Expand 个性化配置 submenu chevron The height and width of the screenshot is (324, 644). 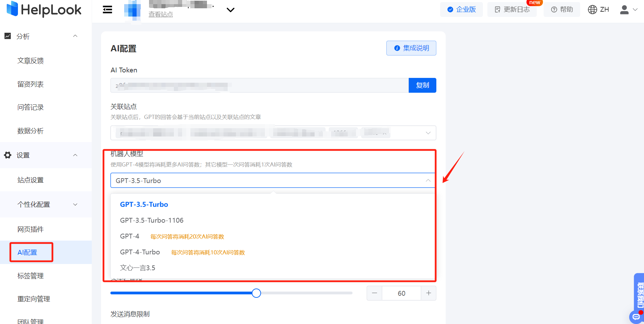(75, 204)
